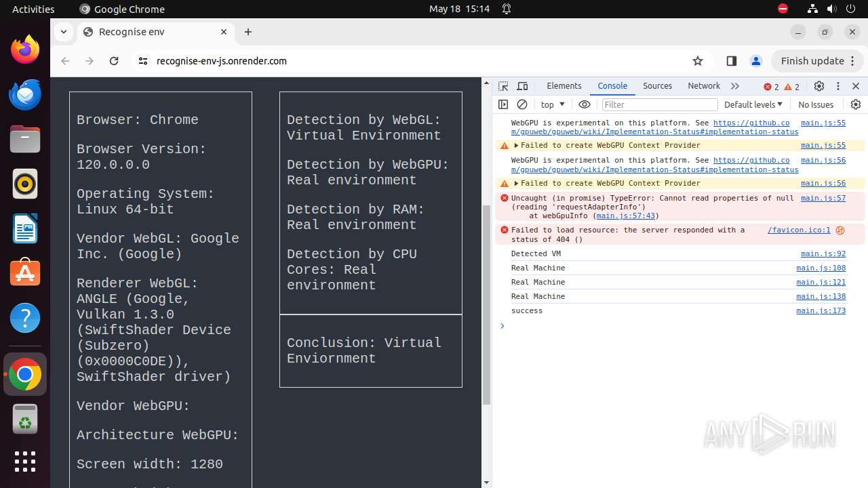
Task: Open the DevTools settings gear
Action: click(x=819, y=86)
